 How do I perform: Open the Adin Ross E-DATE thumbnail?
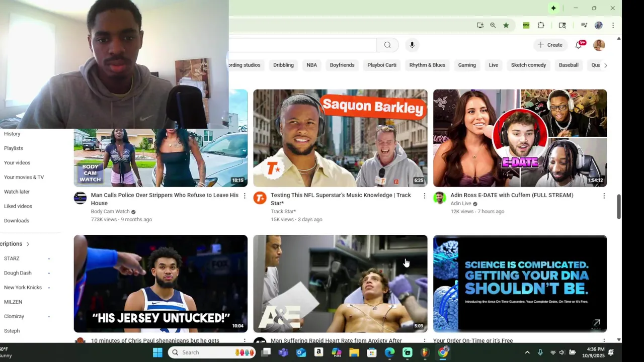point(520,138)
